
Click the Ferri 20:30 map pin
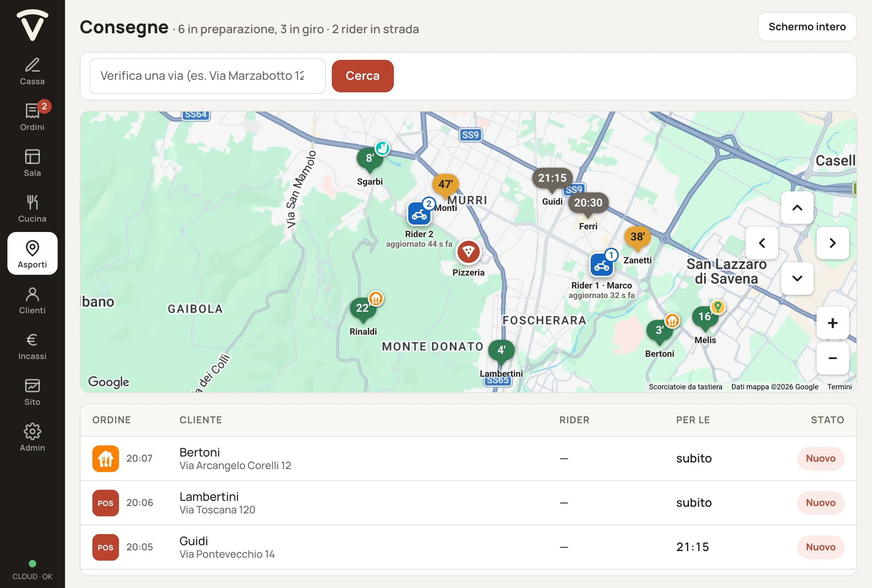click(x=588, y=204)
